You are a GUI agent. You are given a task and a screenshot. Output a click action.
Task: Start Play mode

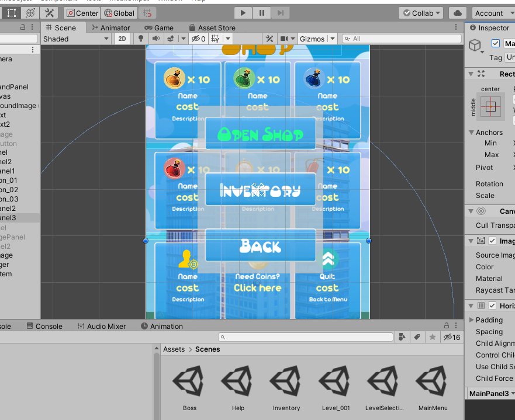(243, 13)
